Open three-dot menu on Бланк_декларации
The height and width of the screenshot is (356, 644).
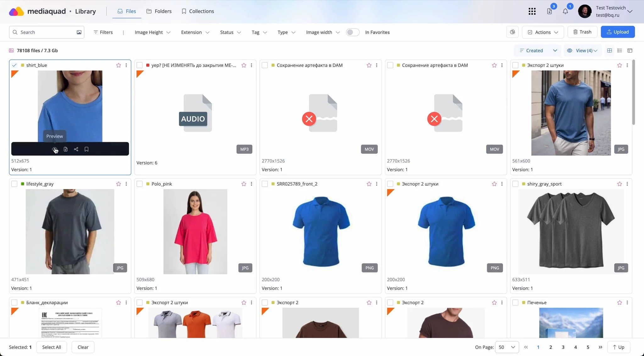click(x=126, y=302)
